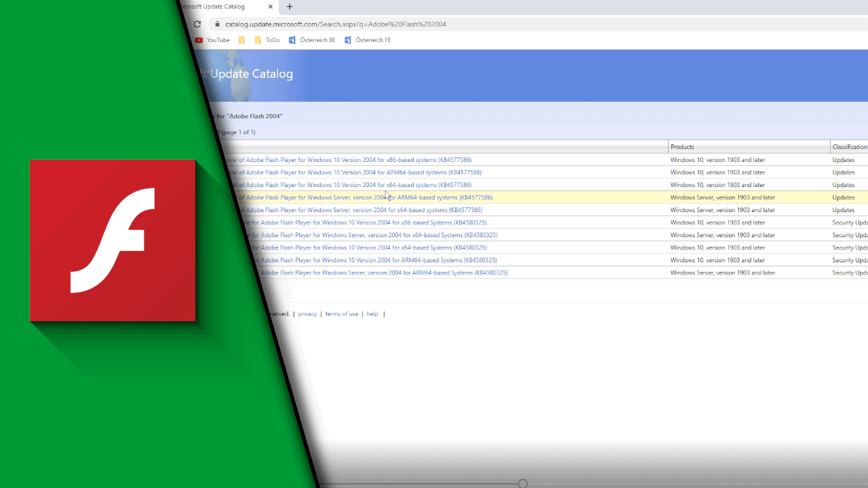Open the unnamed folder bookmark next to YouTube
Viewport: 868px width, 488px height.
(x=242, y=40)
